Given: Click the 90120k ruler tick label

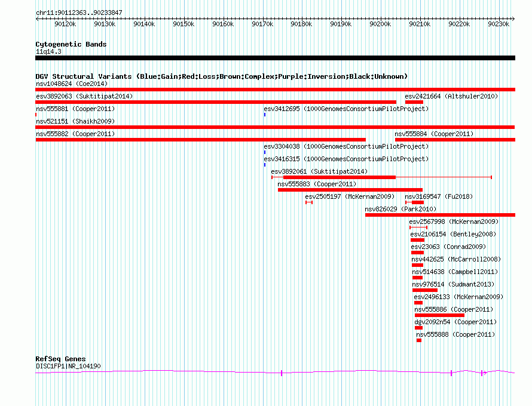Looking at the screenshot, I should pyautogui.click(x=65, y=24).
